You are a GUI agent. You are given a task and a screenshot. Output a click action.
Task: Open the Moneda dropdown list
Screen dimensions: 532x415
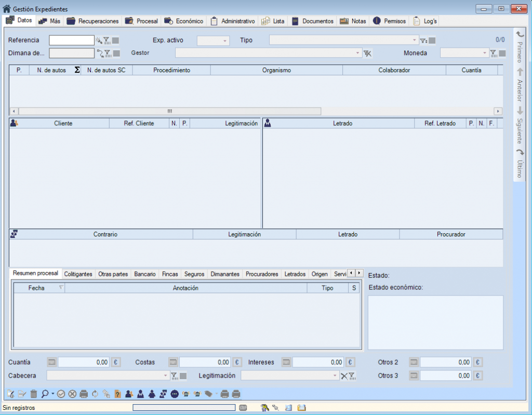point(485,53)
